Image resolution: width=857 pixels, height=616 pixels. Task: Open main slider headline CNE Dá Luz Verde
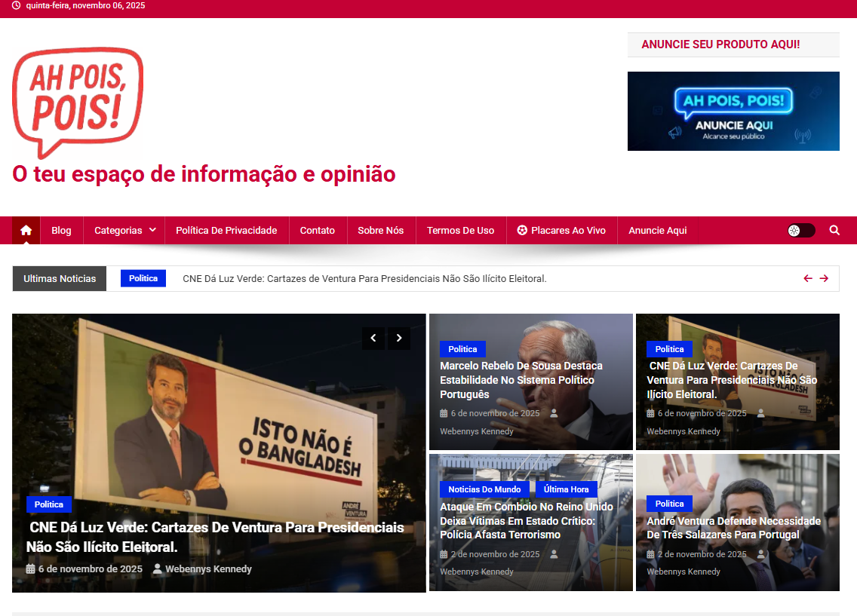pos(215,537)
